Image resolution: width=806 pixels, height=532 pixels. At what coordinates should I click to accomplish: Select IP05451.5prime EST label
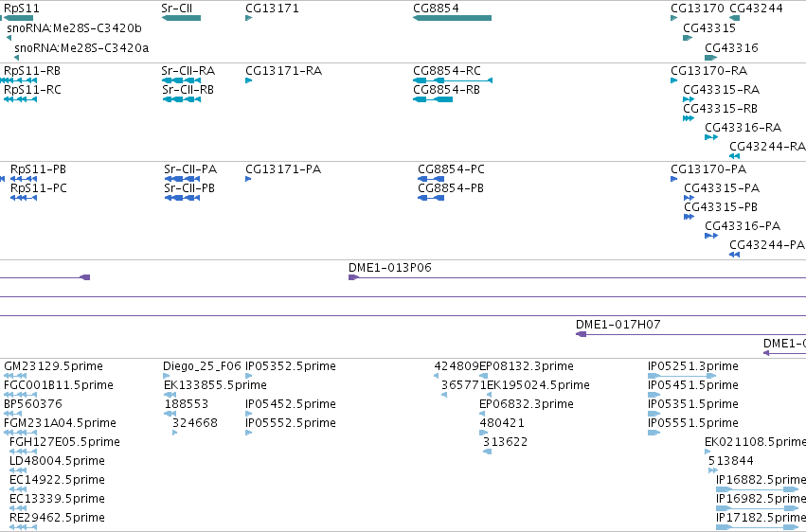pyautogui.click(x=693, y=385)
